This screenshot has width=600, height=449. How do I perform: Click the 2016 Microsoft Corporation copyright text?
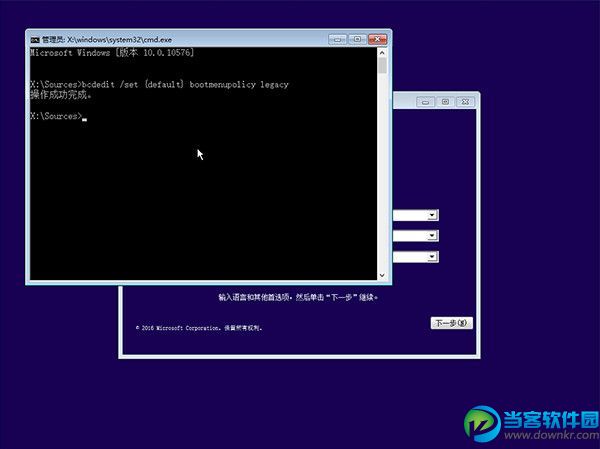(199, 328)
